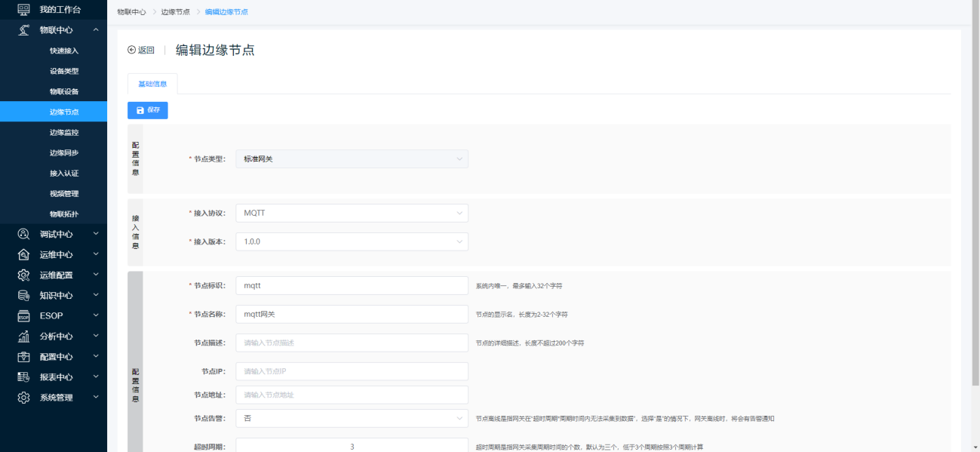
Task: Click the 边缘节点 breadcrumb link
Action: coord(175,12)
